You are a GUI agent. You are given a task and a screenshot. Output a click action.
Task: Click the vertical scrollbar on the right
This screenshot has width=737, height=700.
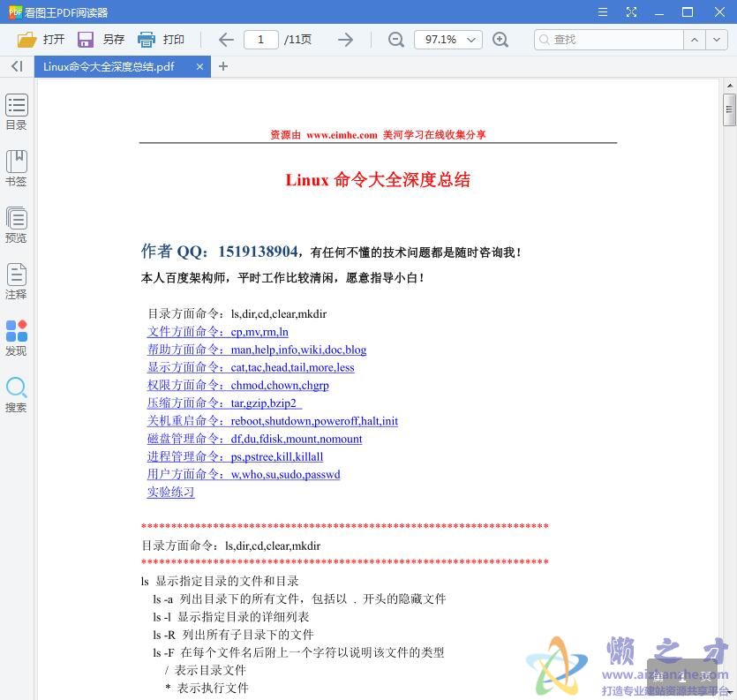click(730, 108)
